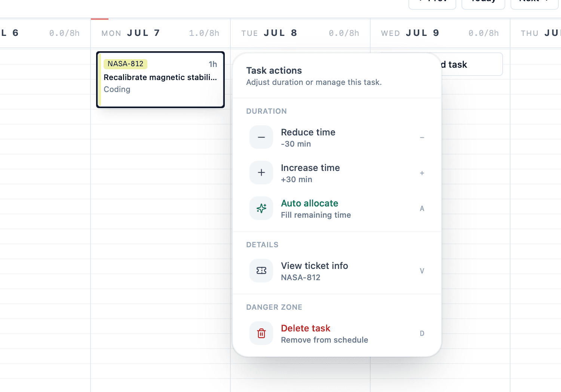Click the ticket icon under Details
Screen dimensions: 561x392
coord(261,270)
